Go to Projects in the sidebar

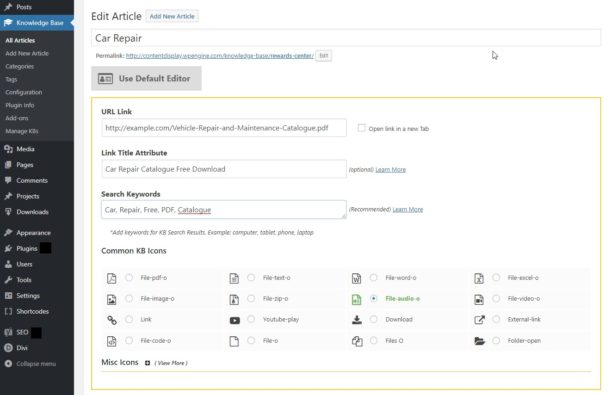point(28,196)
